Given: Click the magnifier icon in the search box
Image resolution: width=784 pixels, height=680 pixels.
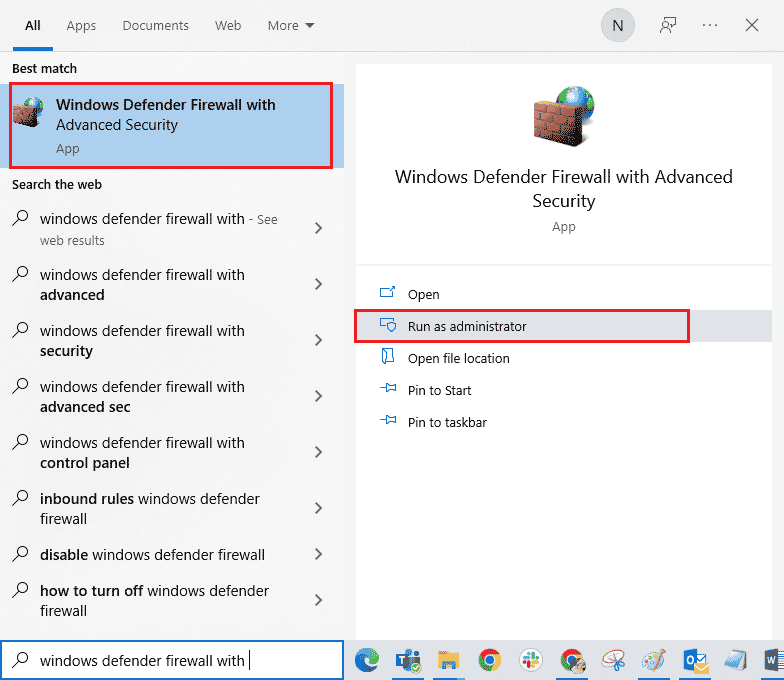Looking at the screenshot, I should 20,660.
